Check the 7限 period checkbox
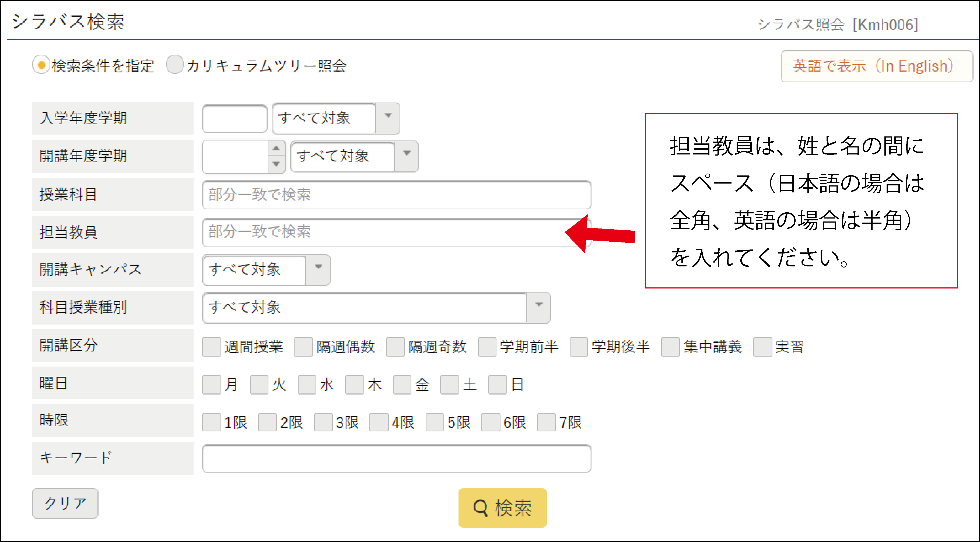Screen dimensions: 980x542 point(546,422)
